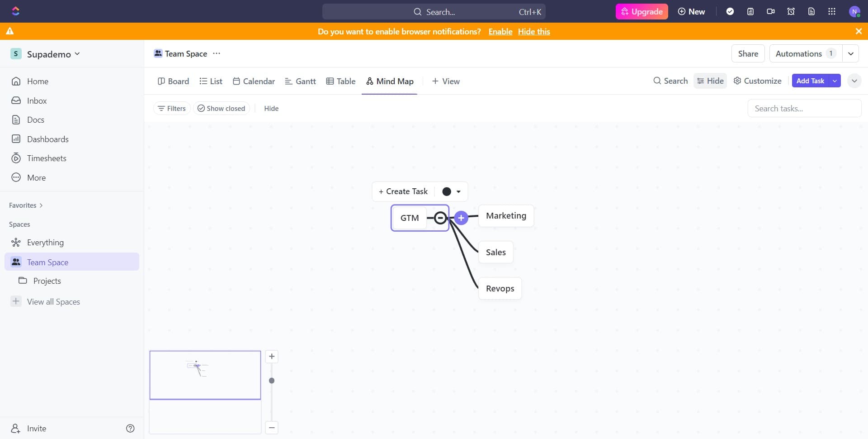Switch to the Gantt view tab
The height and width of the screenshot is (439, 868).
300,81
